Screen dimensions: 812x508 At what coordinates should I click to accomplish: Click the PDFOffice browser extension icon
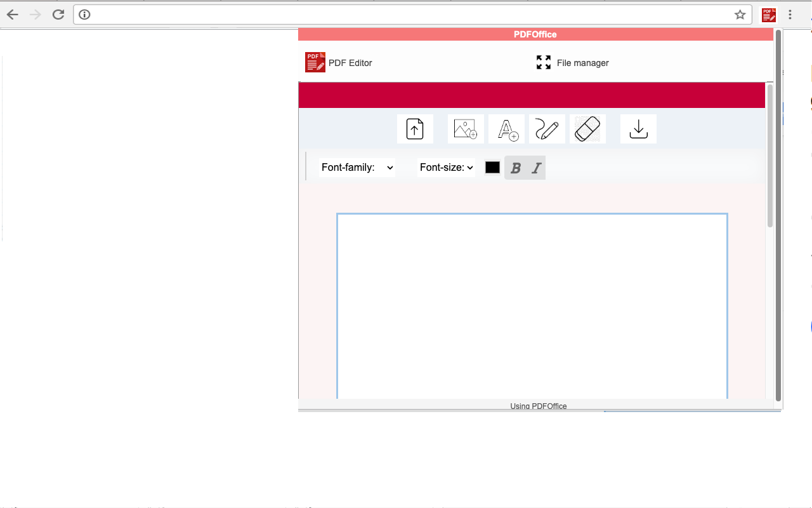coord(768,14)
